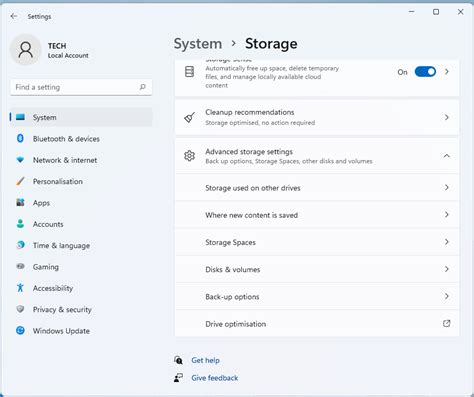Click System in the breadcrumb
The height and width of the screenshot is (397, 474).
pos(198,44)
